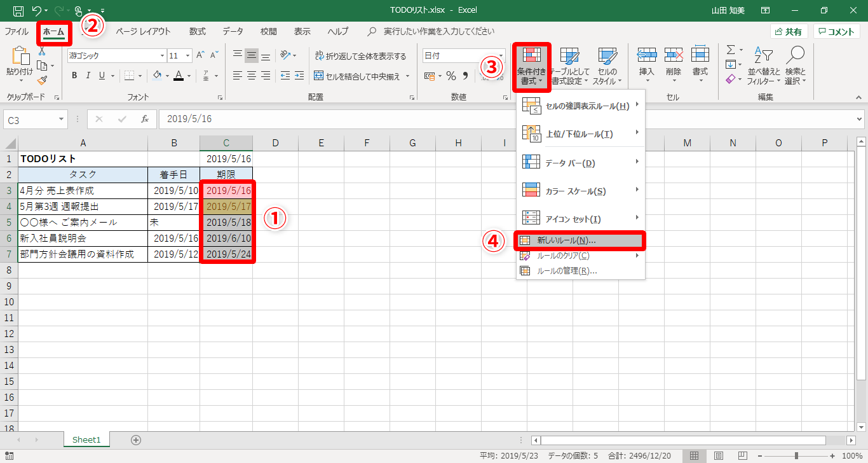This screenshot has width=868, height=463.
Task: Open the number format dropdown 日付
Action: (x=501, y=56)
